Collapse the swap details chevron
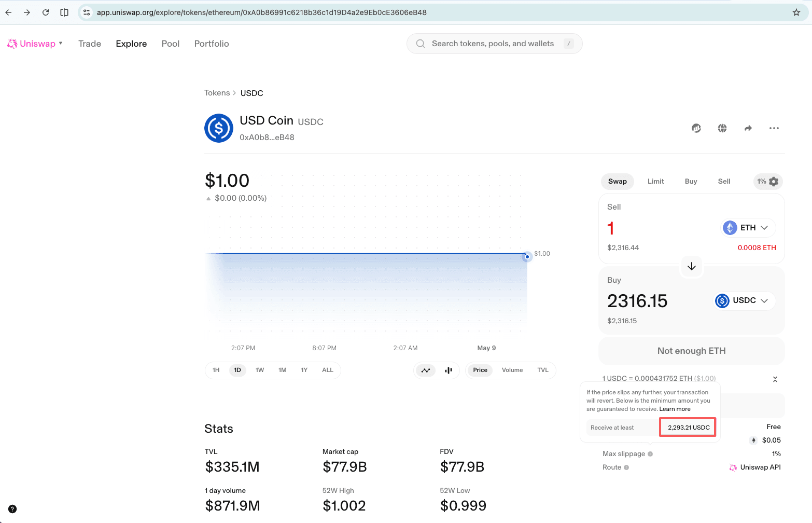This screenshot has width=812, height=523. click(775, 379)
